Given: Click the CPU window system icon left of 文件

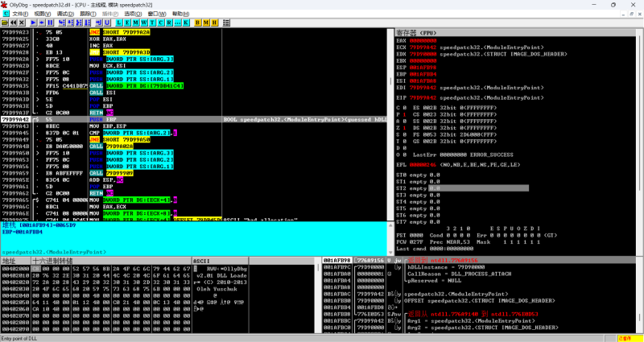Looking at the screenshot, I should [6, 14].
